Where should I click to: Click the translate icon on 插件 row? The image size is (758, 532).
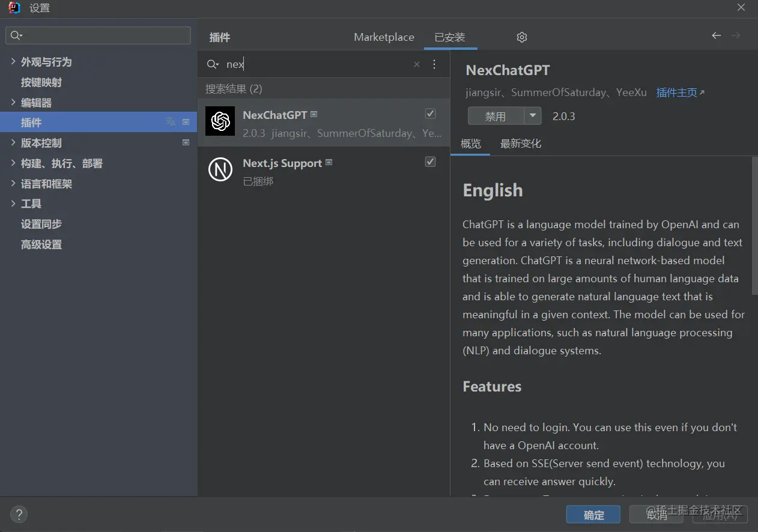[x=171, y=122]
